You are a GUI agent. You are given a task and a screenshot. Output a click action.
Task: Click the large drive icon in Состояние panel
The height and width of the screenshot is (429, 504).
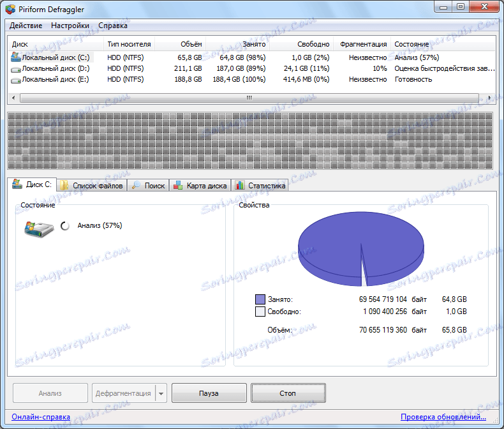(39, 229)
